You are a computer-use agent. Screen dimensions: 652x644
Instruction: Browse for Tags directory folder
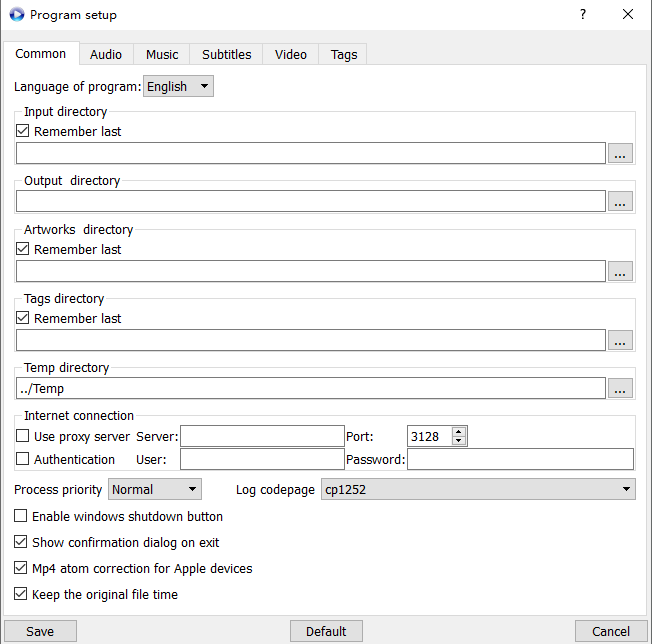click(x=620, y=340)
